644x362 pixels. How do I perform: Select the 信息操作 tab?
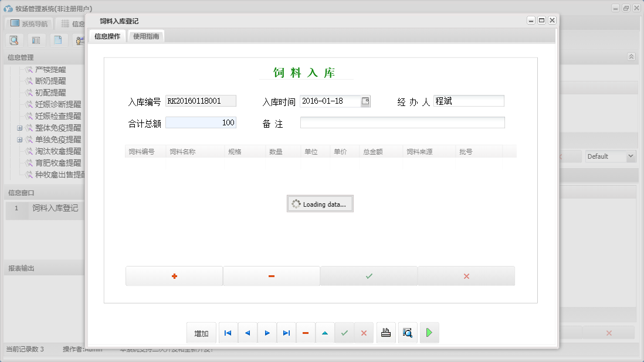[107, 36]
